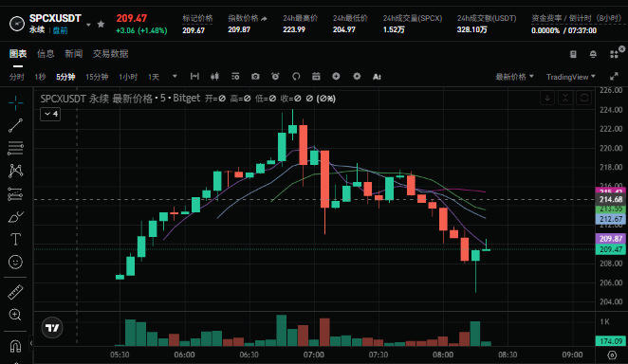Select the 1秒 timeframe

point(40,77)
